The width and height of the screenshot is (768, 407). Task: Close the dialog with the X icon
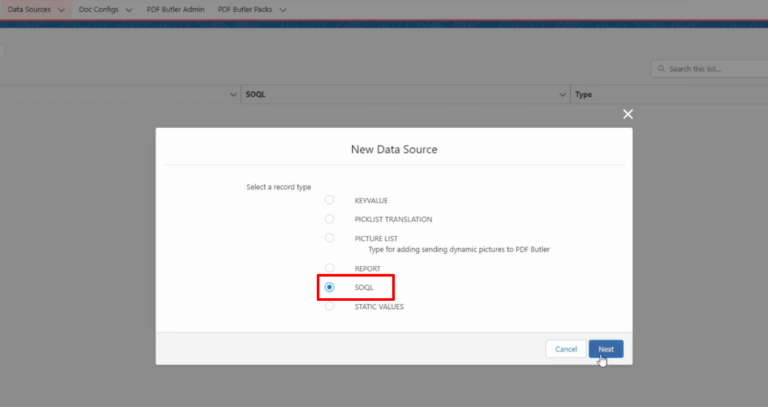pos(628,114)
